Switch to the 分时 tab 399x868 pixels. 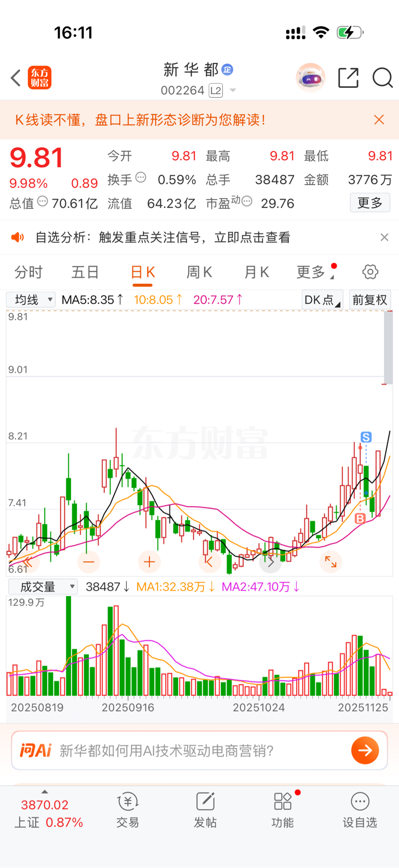[29, 272]
